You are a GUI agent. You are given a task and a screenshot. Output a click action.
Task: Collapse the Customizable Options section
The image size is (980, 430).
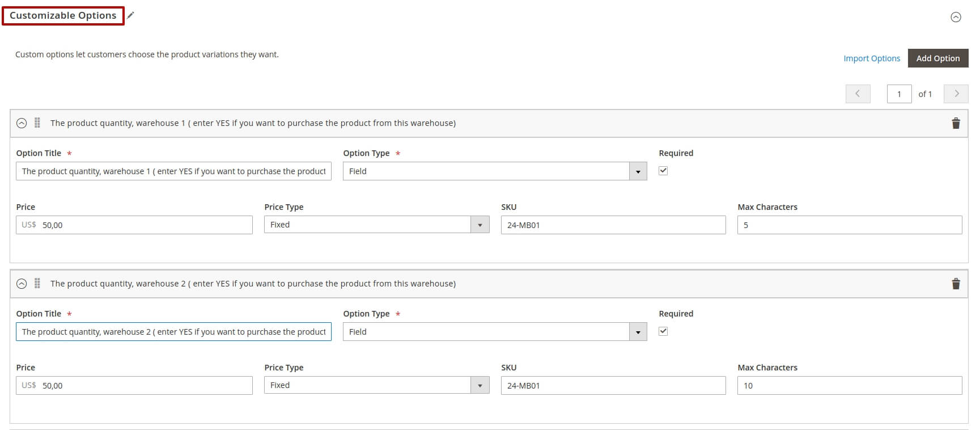click(956, 17)
